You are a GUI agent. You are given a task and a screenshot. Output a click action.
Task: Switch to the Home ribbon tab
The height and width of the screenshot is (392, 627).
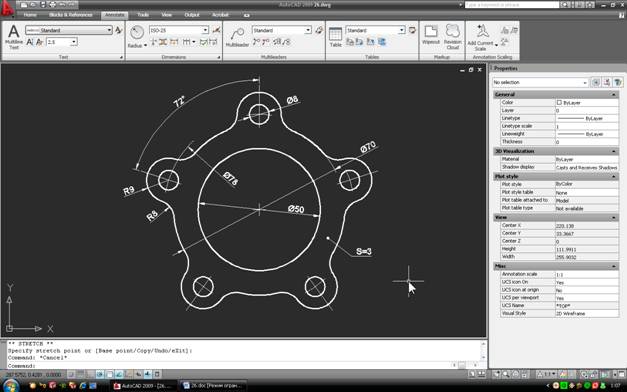point(30,15)
